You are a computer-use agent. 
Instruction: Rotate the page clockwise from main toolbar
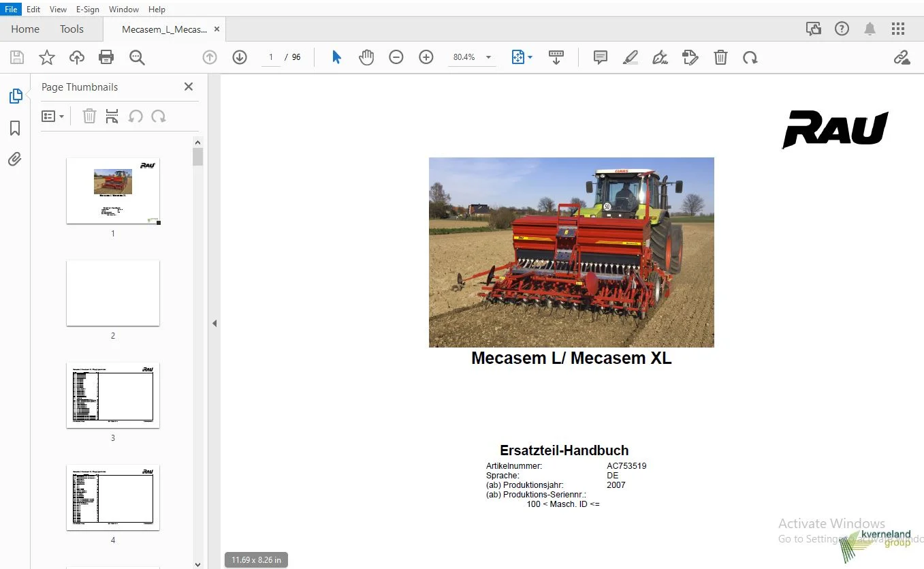pos(750,58)
